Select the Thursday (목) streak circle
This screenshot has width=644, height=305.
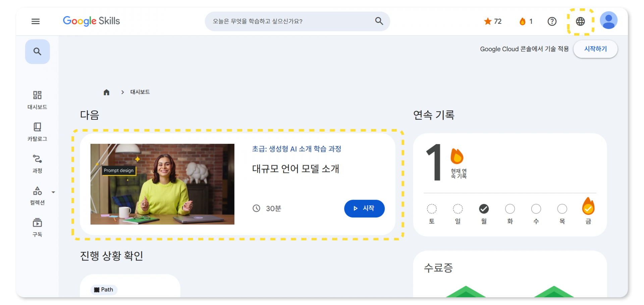(562, 209)
